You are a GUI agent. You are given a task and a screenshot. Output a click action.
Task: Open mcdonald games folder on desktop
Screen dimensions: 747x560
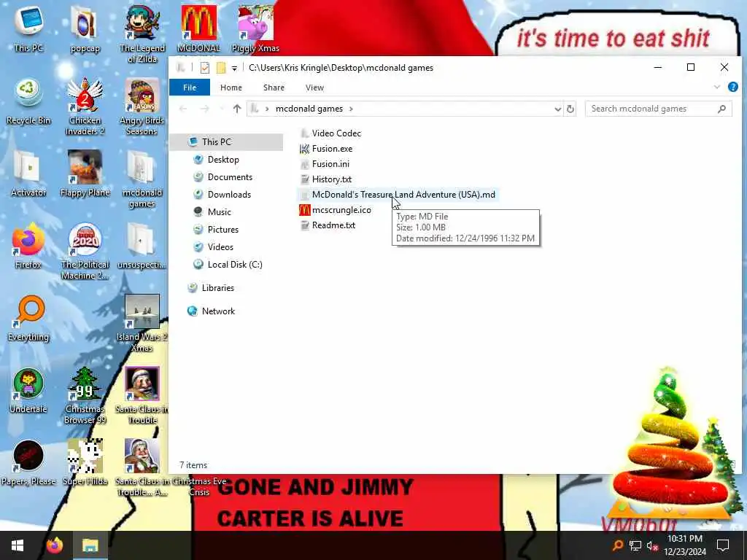[x=142, y=179]
